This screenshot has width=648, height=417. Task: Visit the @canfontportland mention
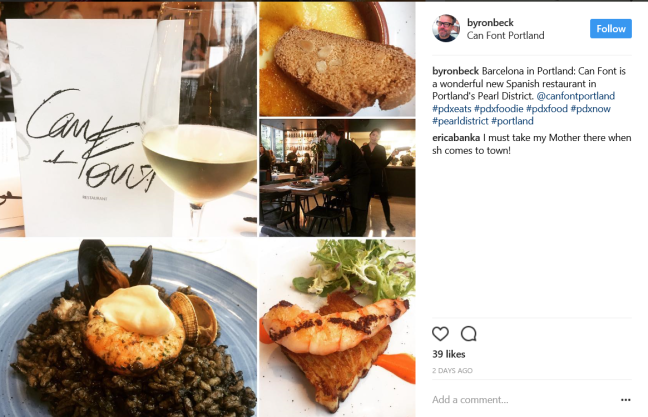(x=575, y=96)
